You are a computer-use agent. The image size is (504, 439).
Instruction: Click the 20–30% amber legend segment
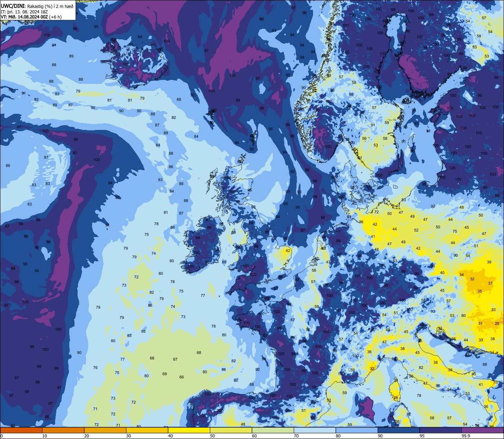(105, 430)
